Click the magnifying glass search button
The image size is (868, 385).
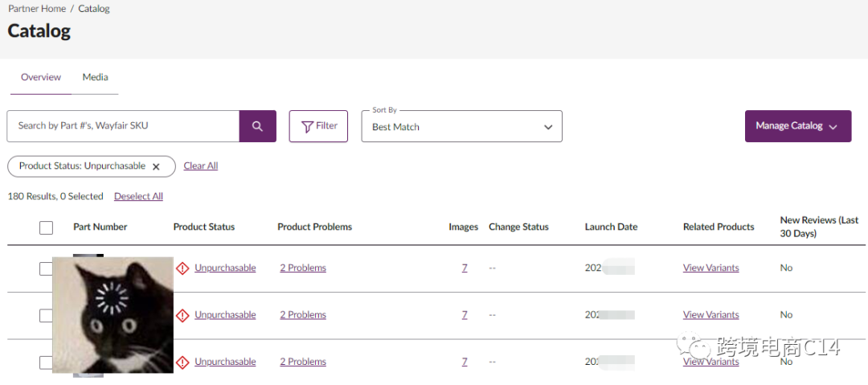coord(257,126)
